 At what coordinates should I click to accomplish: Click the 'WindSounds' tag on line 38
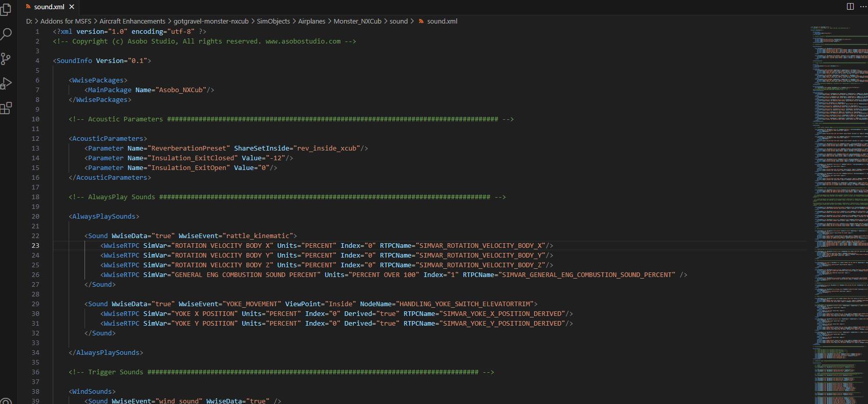[92, 391]
